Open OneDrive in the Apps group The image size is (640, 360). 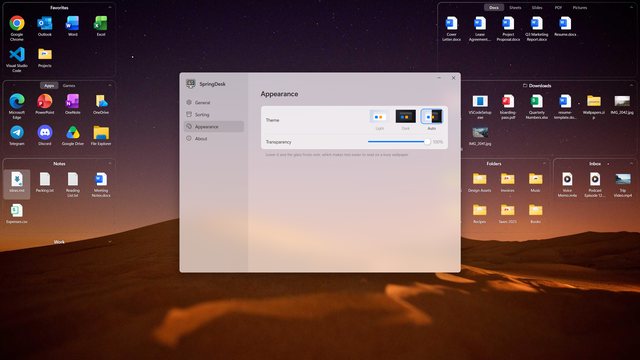point(101,104)
